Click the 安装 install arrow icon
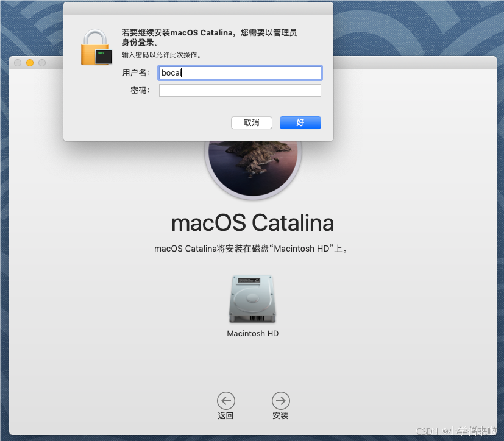 280,401
